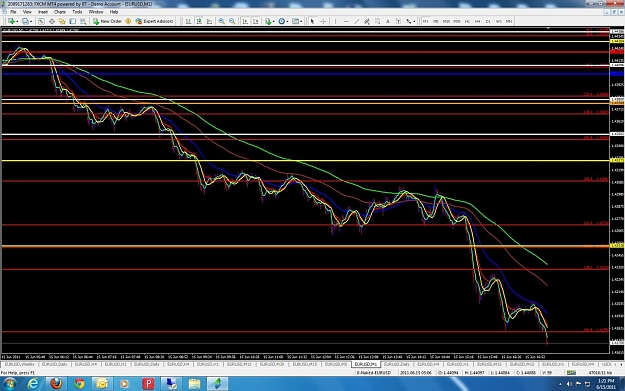Open the Periods clock dropdown
This screenshot has height=391, width=625.
(x=283, y=21)
